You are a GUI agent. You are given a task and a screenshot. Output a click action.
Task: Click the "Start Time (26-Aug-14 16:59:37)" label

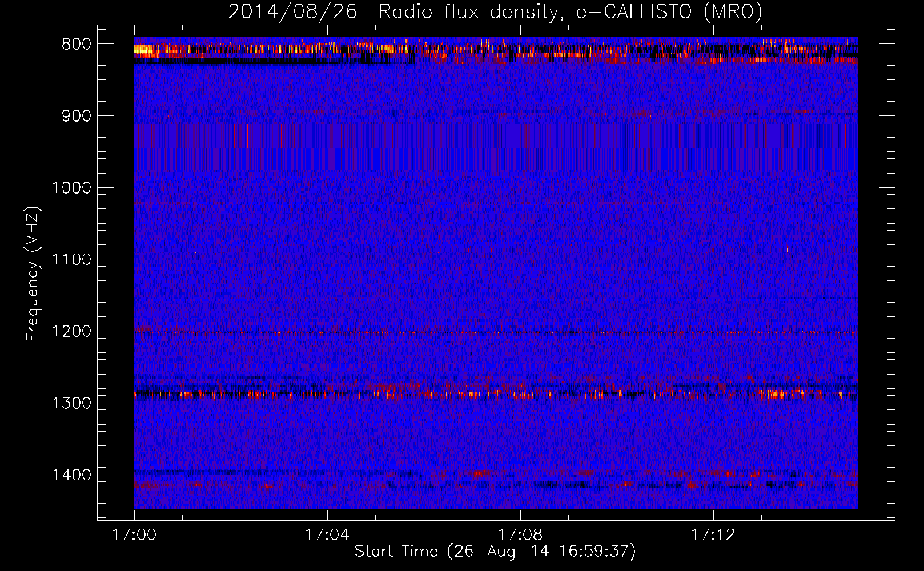pos(495,552)
